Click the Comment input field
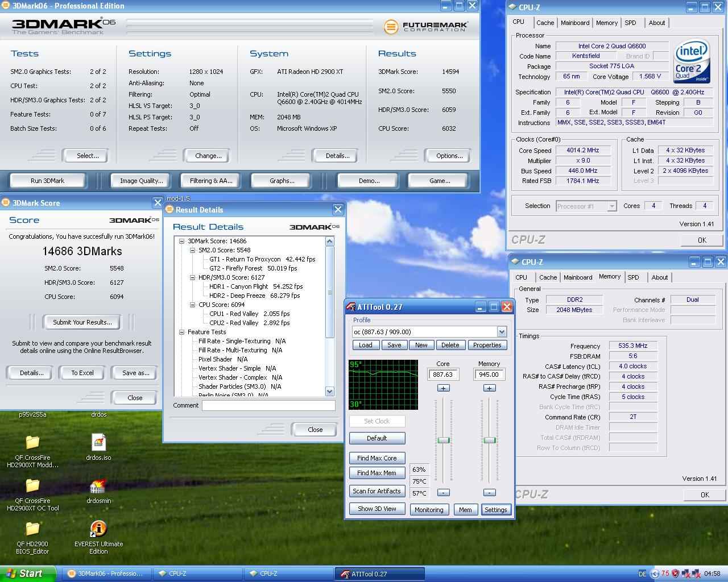 [268, 405]
